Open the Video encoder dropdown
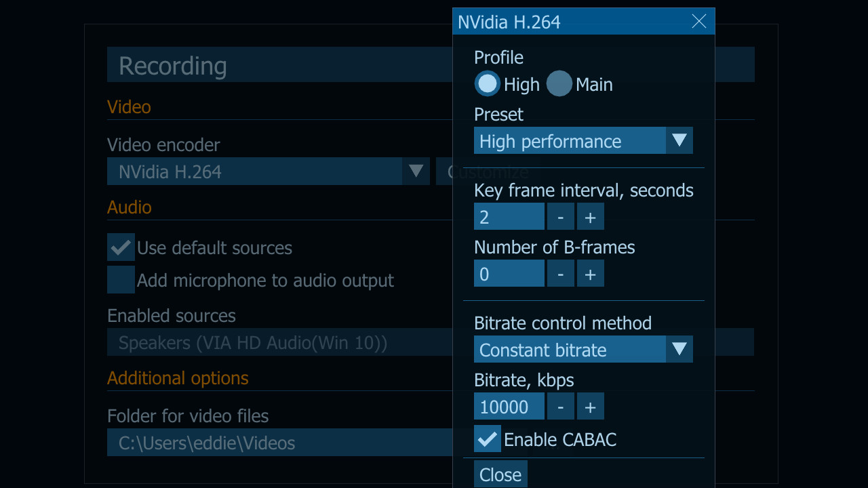The image size is (868, 488). pos(416,171)
